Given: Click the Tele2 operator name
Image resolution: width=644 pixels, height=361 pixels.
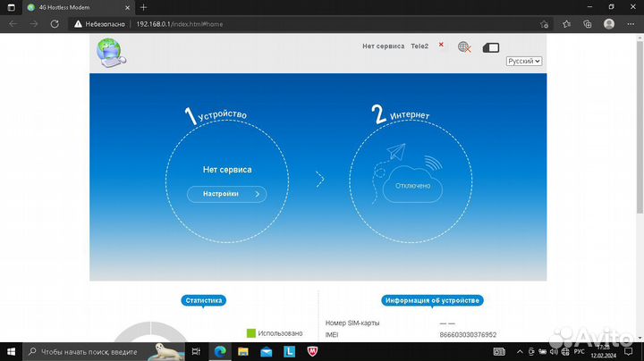Looking at the screenshot, I should click(x=419, y=46).
